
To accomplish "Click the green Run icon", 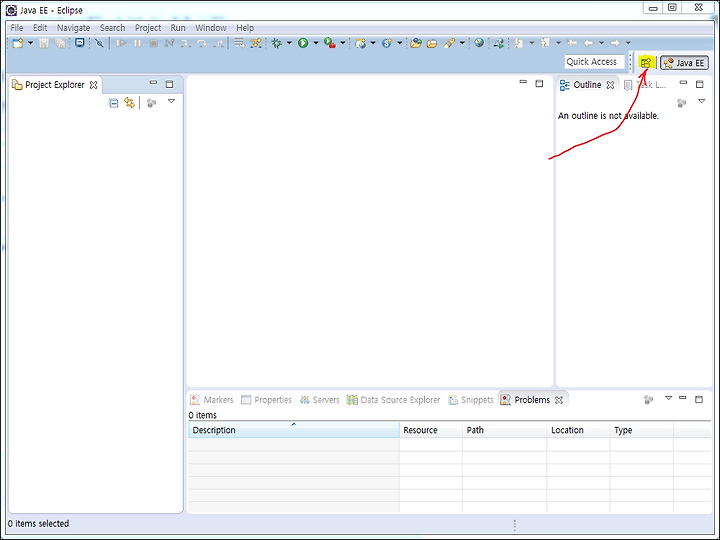I will point(303,43).
